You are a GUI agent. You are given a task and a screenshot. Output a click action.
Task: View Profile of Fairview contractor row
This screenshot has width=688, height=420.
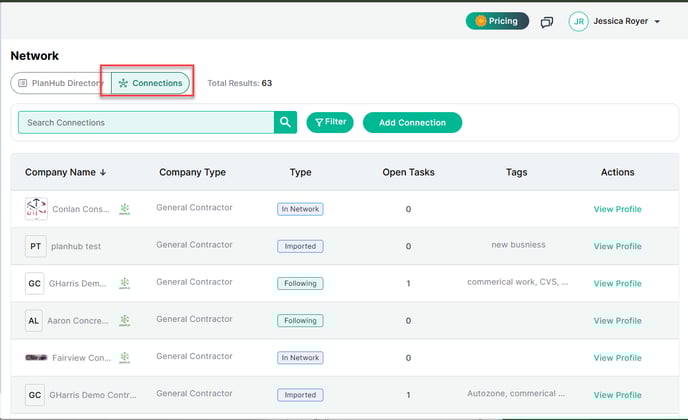(x=617, y=358)
